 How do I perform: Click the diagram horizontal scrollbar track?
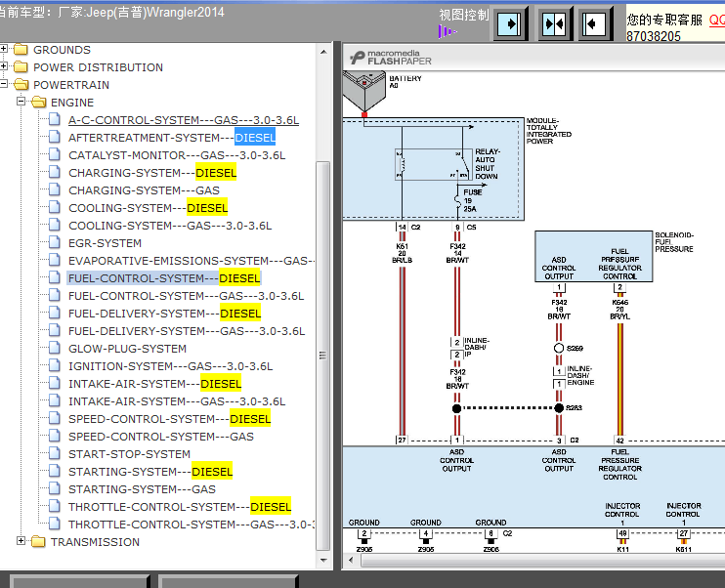542,561
